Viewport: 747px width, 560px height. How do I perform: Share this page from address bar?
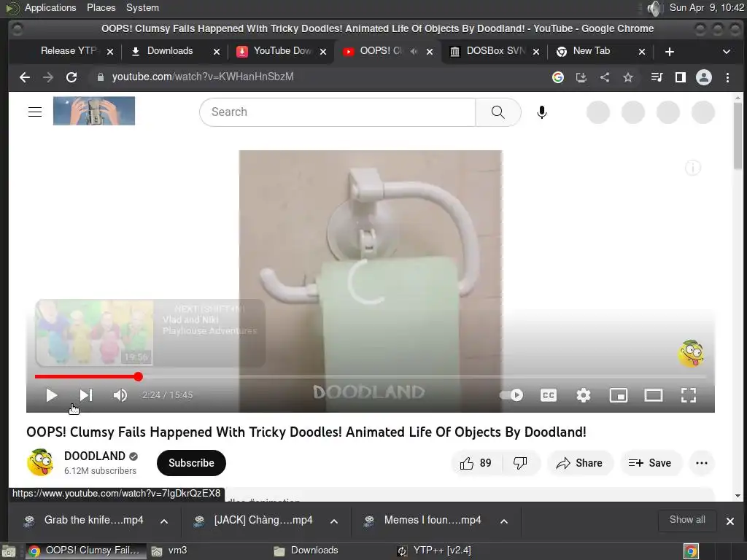605,77
